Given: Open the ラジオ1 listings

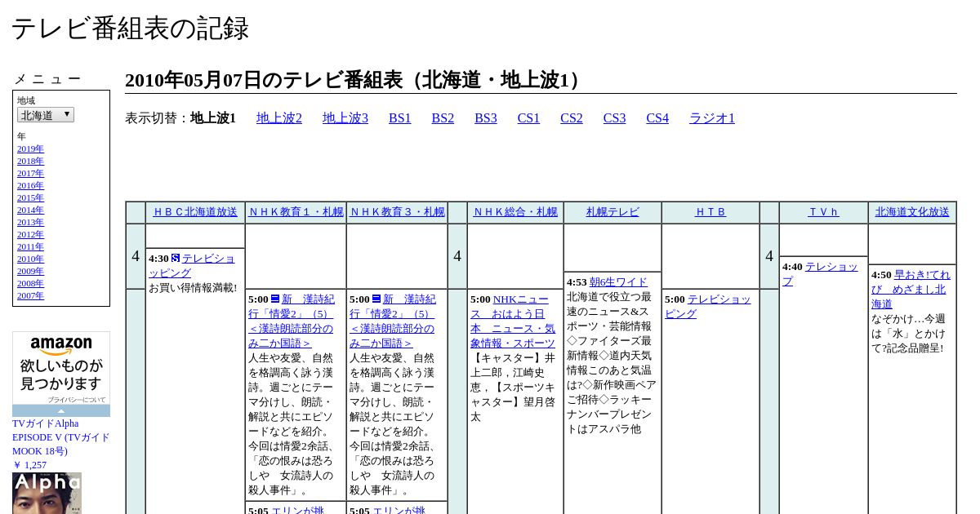Looking at the screenshot, I should (x=712, y=118).
